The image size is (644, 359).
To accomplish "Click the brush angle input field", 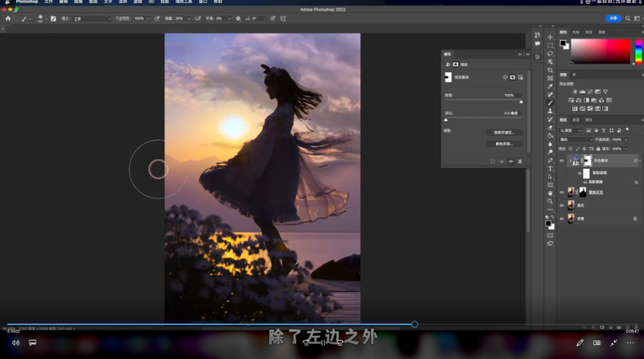I will click(x=257, y=18).
